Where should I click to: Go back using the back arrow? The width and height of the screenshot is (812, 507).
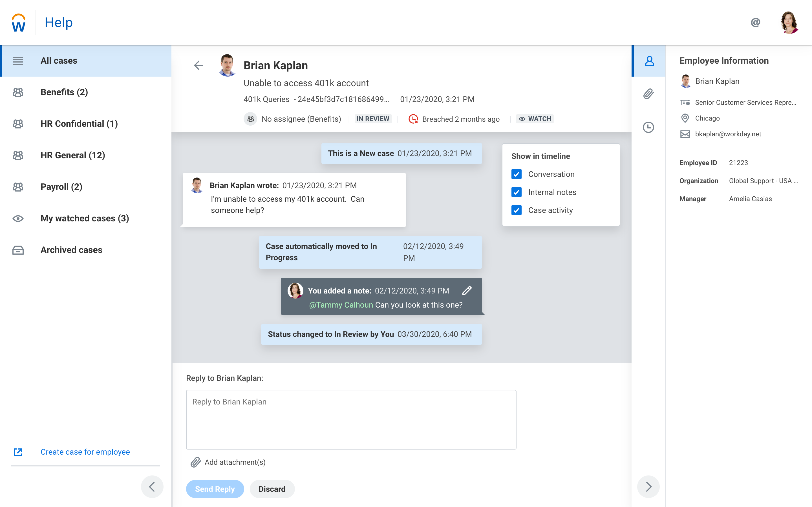pos(198,65)
